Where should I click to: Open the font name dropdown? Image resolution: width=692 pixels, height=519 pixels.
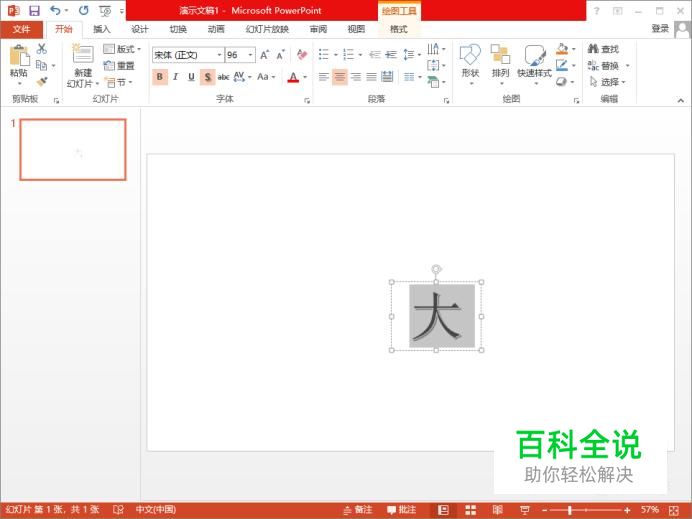219,55
